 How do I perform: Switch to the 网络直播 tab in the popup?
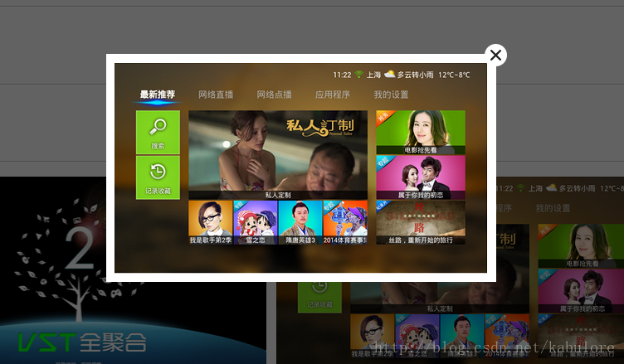pyautogui.click(x=216, y=95)
